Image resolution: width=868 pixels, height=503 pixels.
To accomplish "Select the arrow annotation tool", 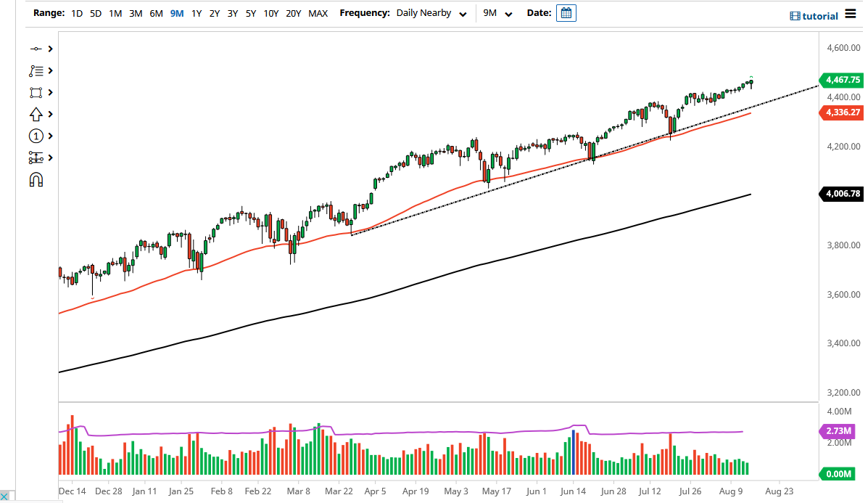I will tap(36, 114).
